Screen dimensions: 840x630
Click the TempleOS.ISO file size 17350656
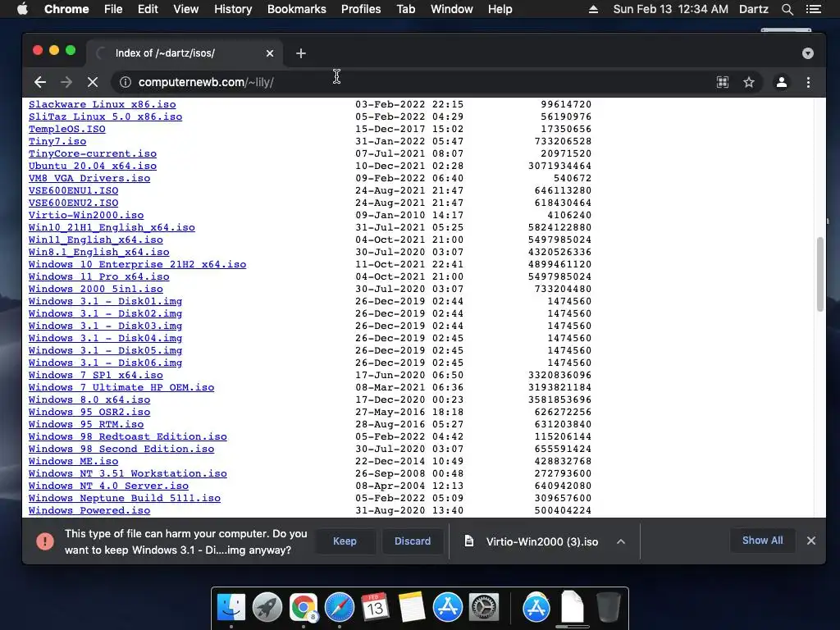pos(566,129)
